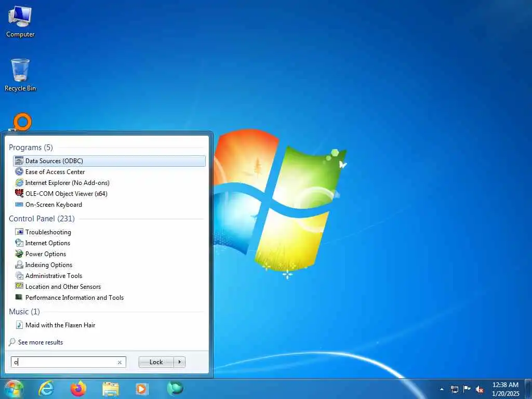This screenshot has width=532, height=399.
Task: Launch Firefox from the taskbar
Action: click(78, 389)
